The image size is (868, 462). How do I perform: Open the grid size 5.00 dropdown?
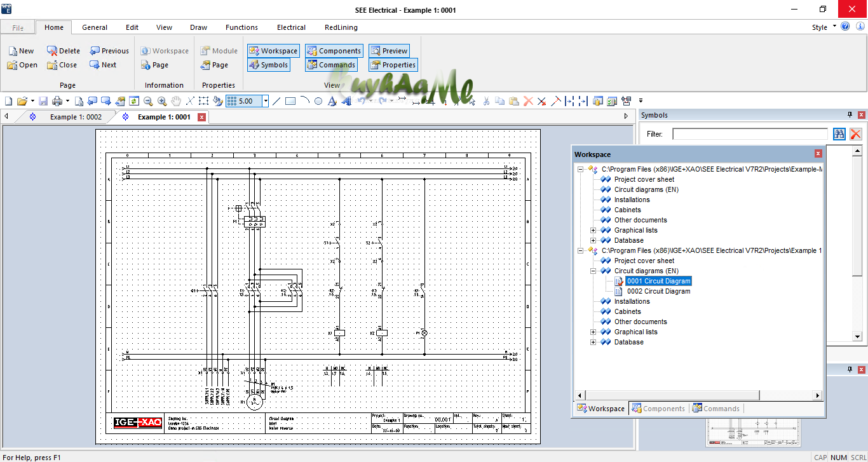click(266, 101)
